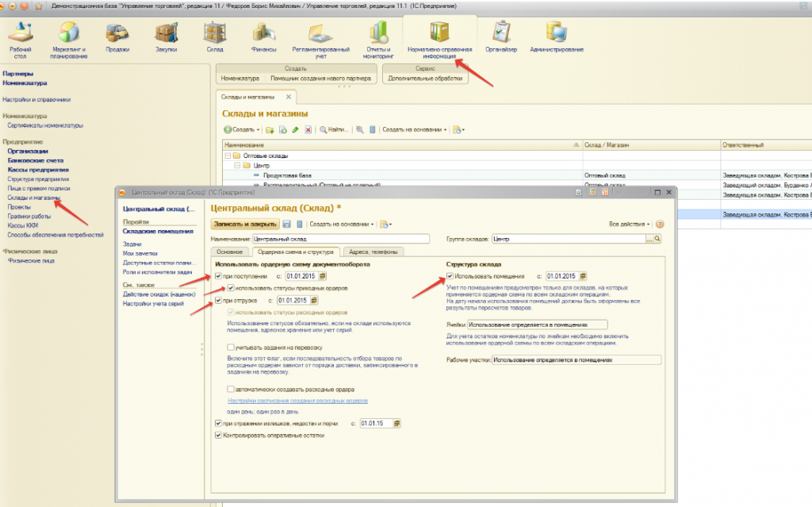The image size is (812, 507).
Task: Open Маркетинг и планирование section
Action: pyautogui.click(x=68, y=40)
